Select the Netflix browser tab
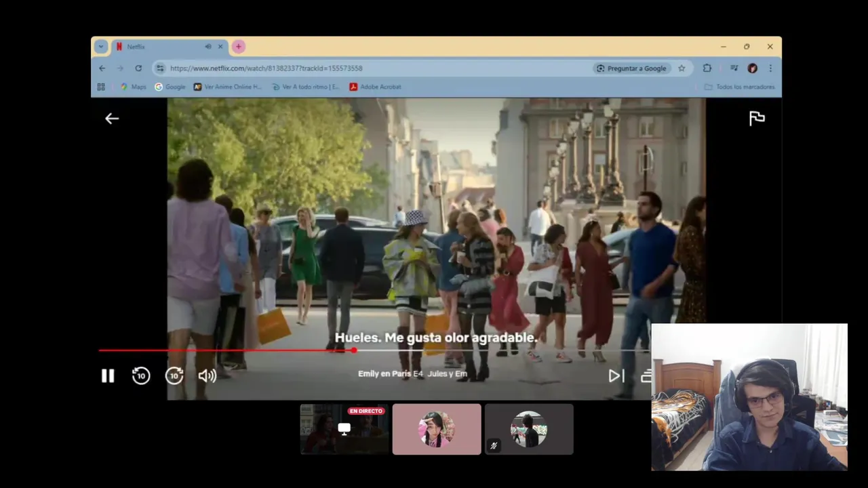 point(170,47)
